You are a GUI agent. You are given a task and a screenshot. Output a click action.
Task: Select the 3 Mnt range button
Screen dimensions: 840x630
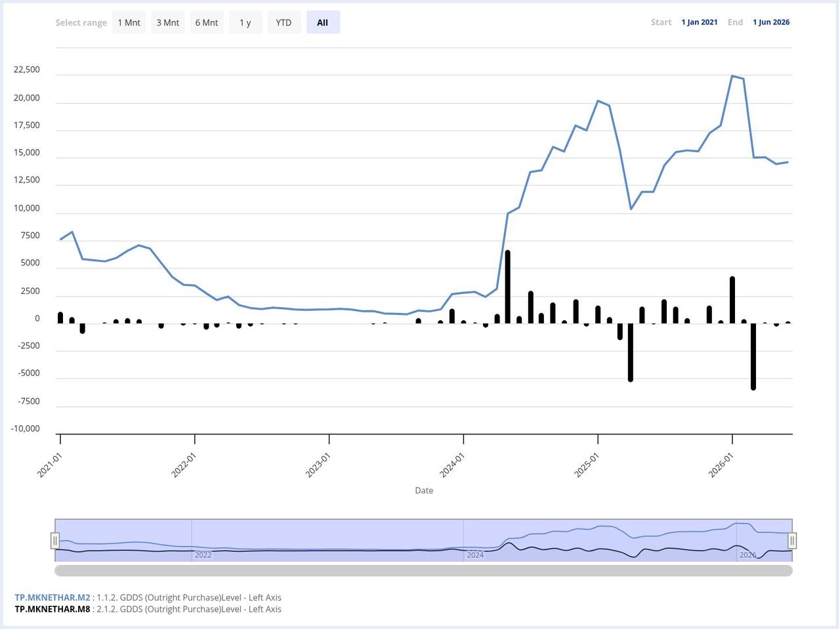click(x=167, y=22)
